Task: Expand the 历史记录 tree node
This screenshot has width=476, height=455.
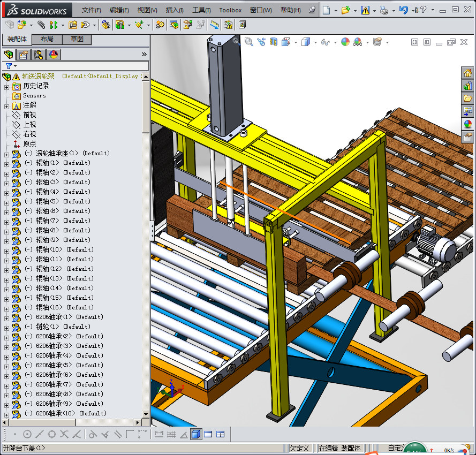Action: 6,86
